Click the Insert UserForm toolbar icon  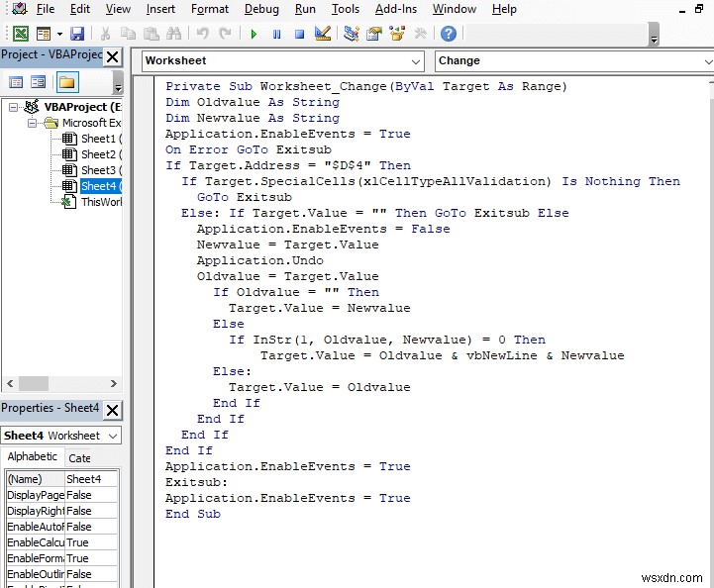pyautogui.click(x=44, y=34)
